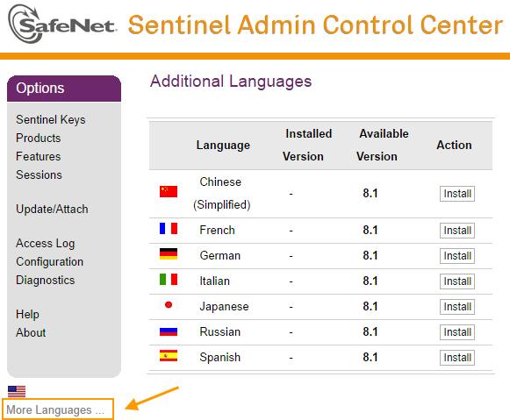
Task: Click the Italian flag icon
Action: coord(169,279)
